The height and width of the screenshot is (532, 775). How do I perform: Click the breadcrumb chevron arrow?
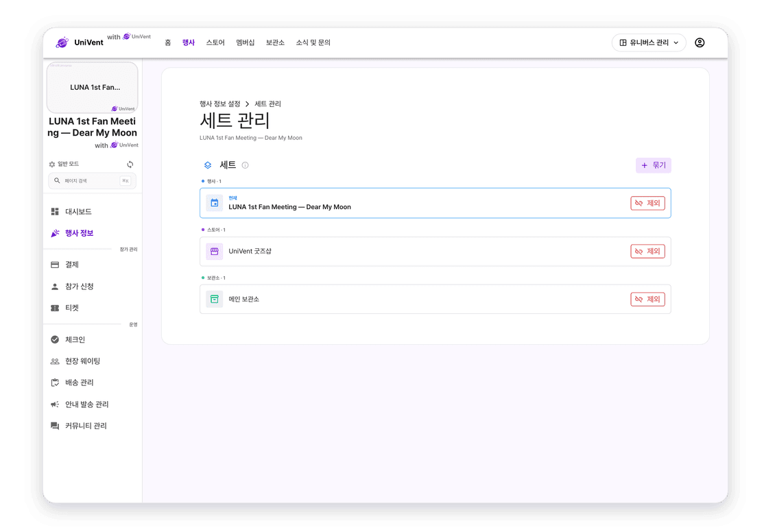[247, 104]
